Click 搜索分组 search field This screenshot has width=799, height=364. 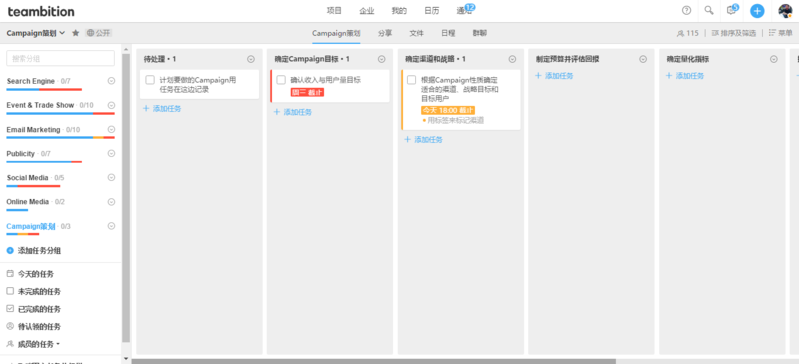point(61,58)
